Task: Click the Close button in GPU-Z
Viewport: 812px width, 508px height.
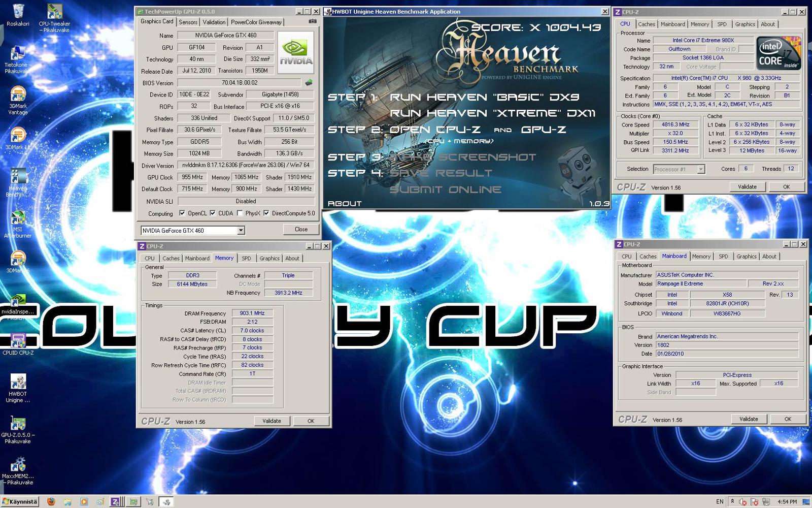Action: 301,230
